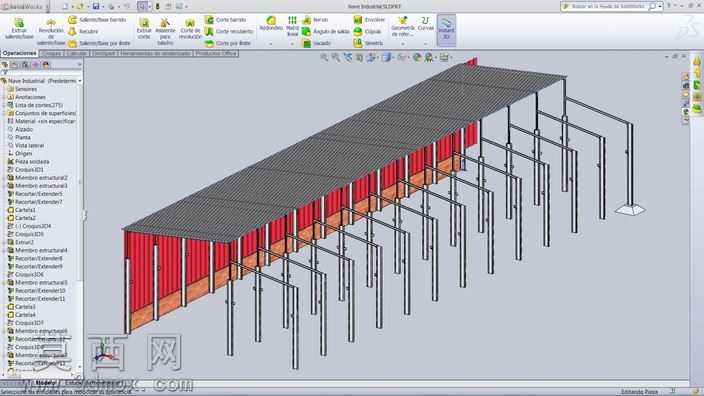Select the Envolver tool
704x396 pixels.
(369, 20)
